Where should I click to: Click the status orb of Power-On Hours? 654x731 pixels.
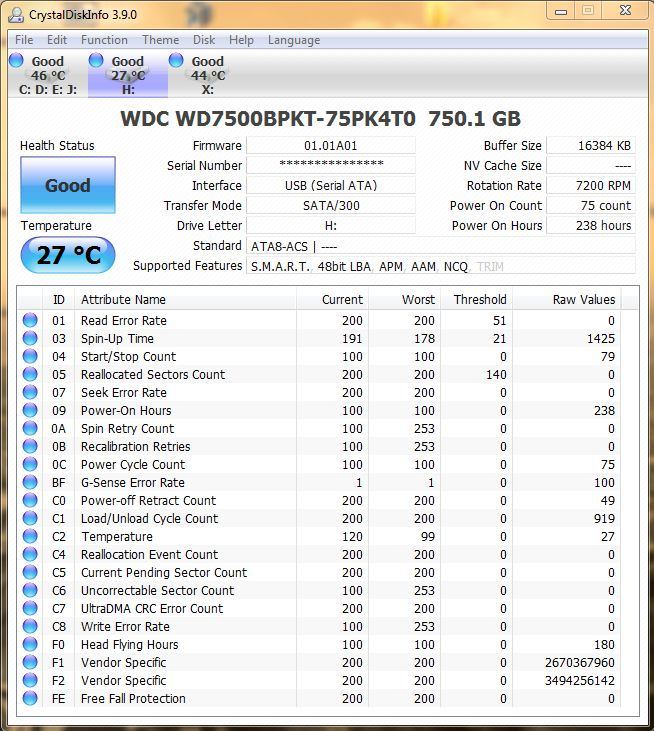point(30,410)
